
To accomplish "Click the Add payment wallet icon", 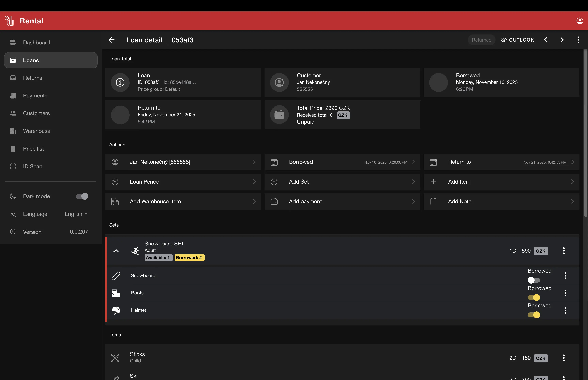I will [274, 202].
